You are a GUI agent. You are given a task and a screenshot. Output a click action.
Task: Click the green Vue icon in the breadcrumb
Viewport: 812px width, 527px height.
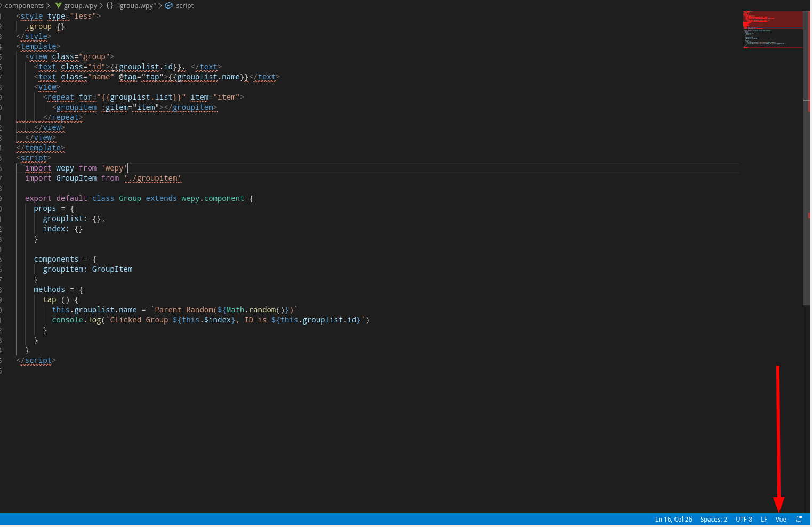59,5
